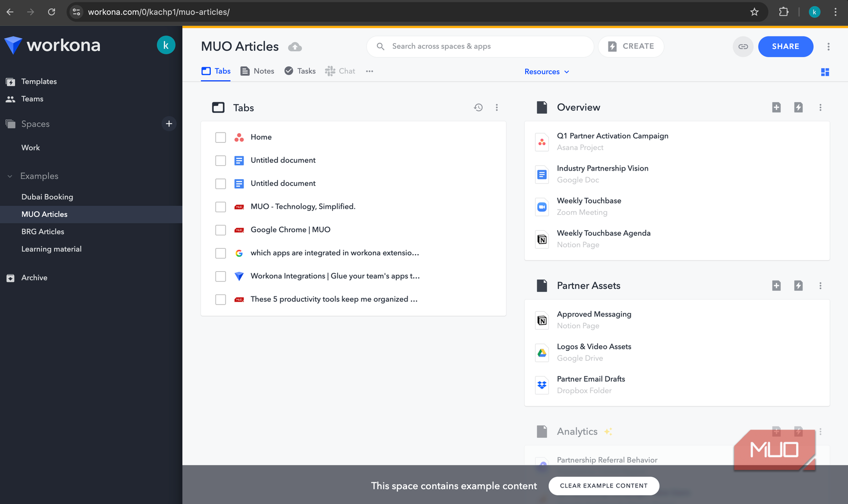Viewport: 848px width, 504px height.
Task: Select the Teams icon in the sidebar
Action: pos(11,99)
